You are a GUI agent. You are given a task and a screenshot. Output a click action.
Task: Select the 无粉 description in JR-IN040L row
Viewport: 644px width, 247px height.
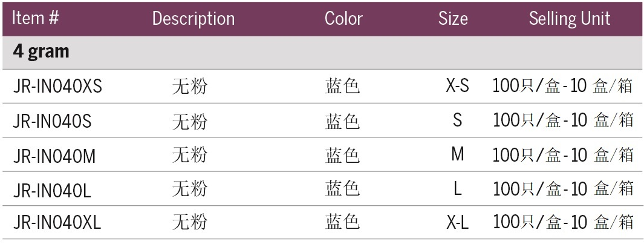point(189,189)
